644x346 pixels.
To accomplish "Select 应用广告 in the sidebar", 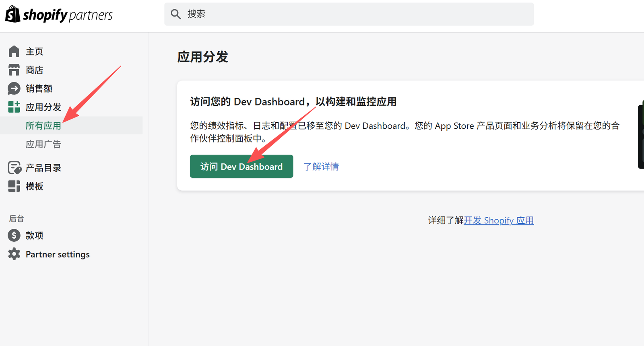I will coord(43,144).
